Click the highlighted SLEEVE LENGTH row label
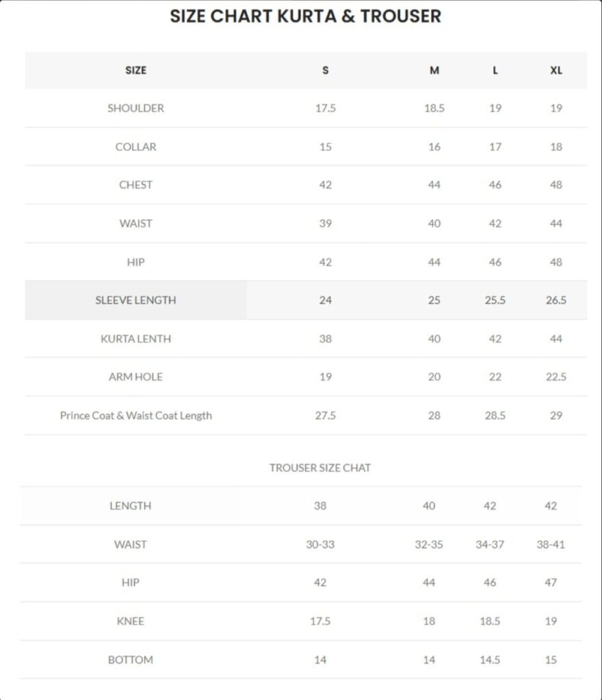 [135, 300]
